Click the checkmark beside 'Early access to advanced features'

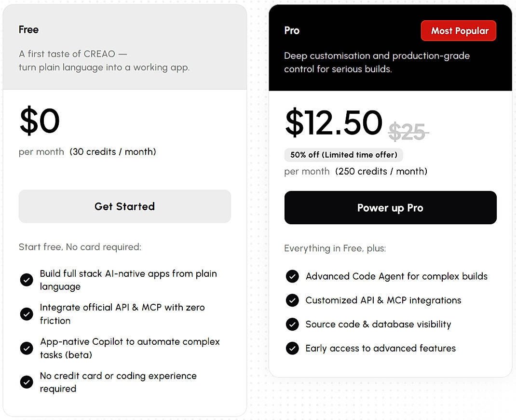point(292,348)
